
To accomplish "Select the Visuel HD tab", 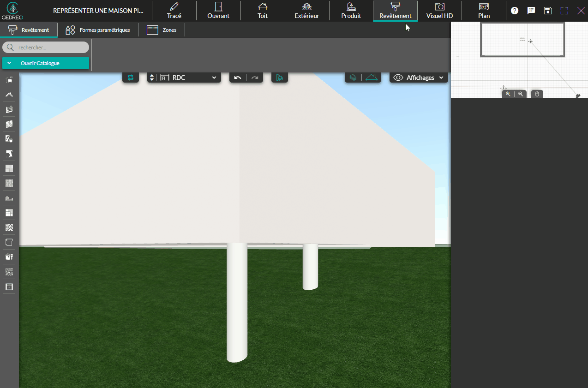I will tap(439, 11).
